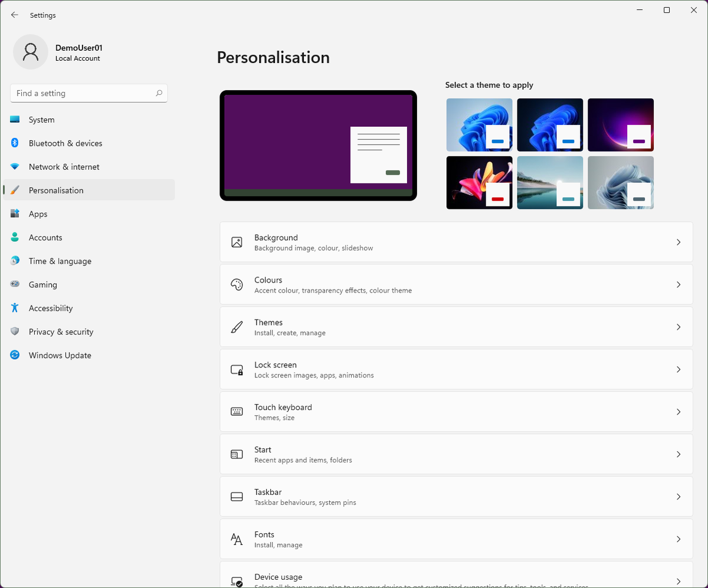Click the Taskbar icon
The image size is (708, 588).
(x=237, y=497)
